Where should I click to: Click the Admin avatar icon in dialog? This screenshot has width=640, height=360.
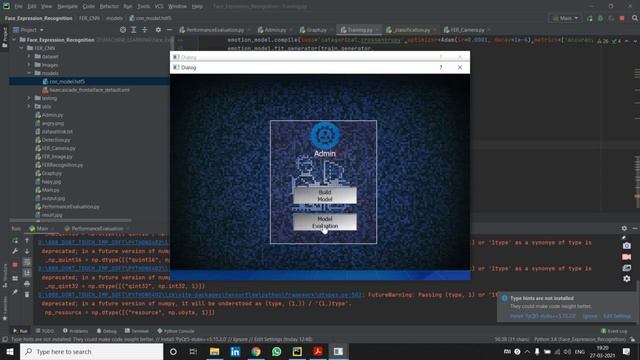pos(325,135)
